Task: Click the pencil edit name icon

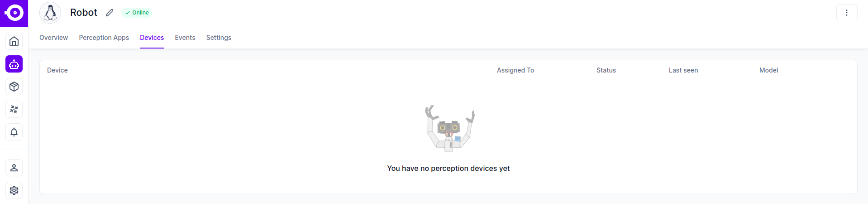Action: click(x=110, y=13)
